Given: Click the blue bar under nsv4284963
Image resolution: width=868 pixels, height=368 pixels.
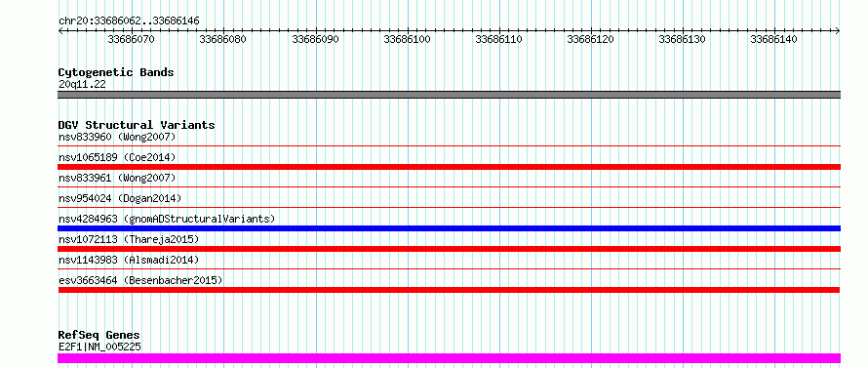Looking at the screenshot, I should tap(449, 228).
